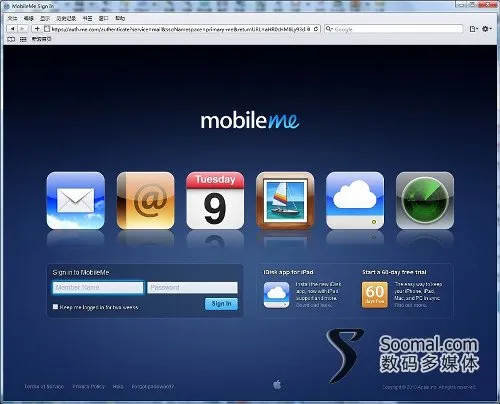The image size is (500, 404).
Task: Click the small iDisk app for iPad icon
Action: 276,295
